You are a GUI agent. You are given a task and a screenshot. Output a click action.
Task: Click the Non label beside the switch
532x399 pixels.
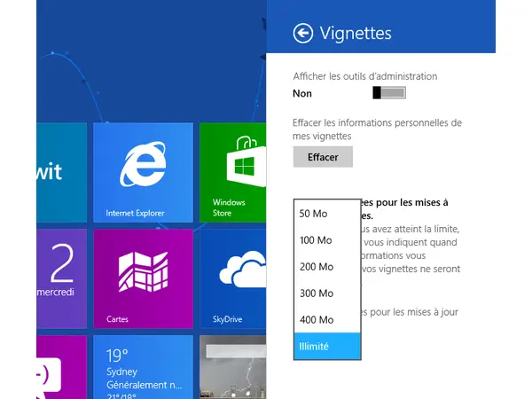click(x=302, y=93)
